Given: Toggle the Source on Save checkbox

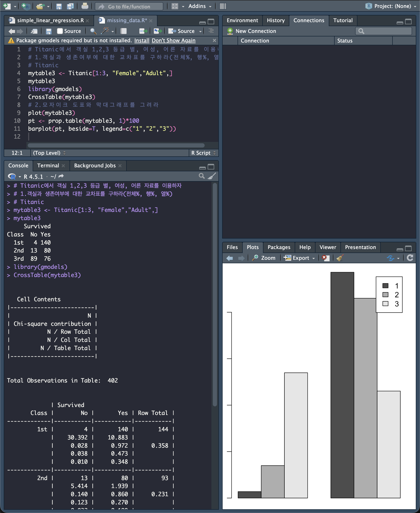Looking at the screenshot, I should point(60,31).
